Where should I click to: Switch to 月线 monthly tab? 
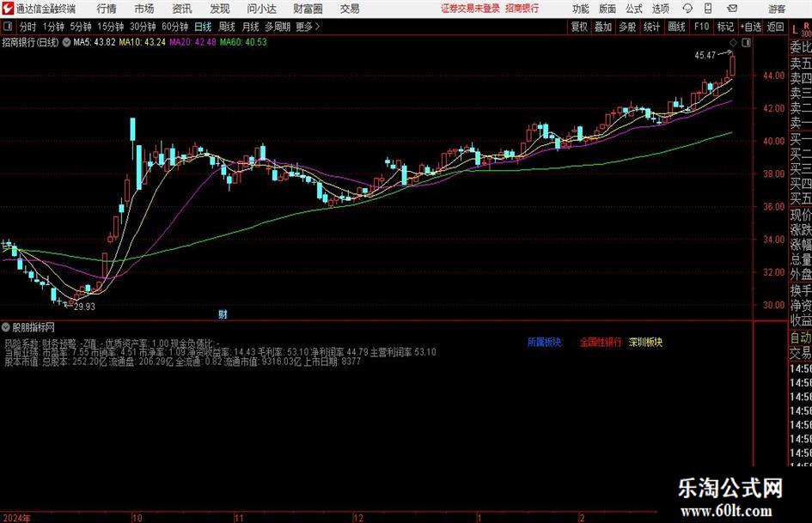(251, 27)
